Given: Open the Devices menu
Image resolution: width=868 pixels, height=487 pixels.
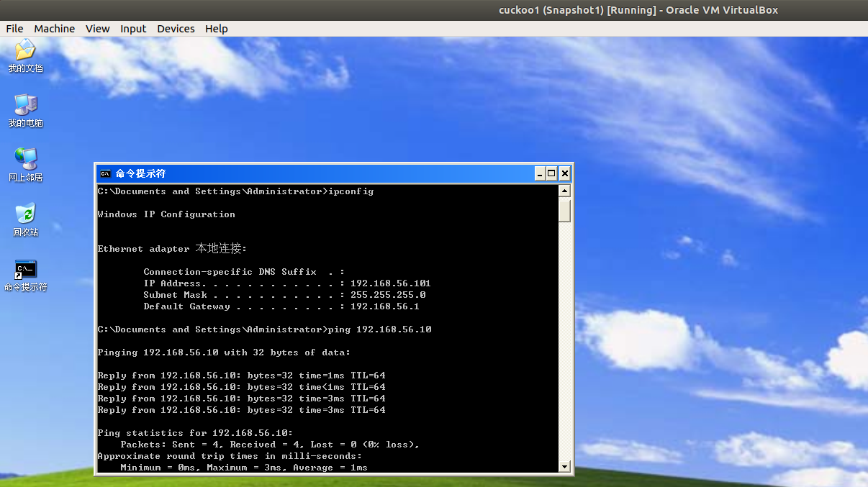Looking at the screenshot, I should [176, 29].
